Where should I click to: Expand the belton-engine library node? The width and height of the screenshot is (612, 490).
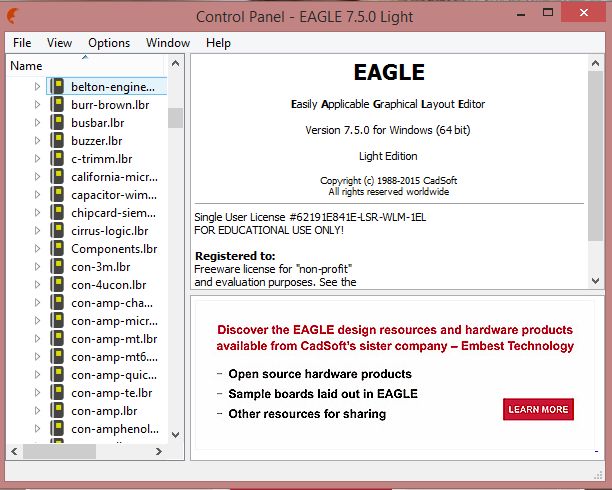click(37, 86)
